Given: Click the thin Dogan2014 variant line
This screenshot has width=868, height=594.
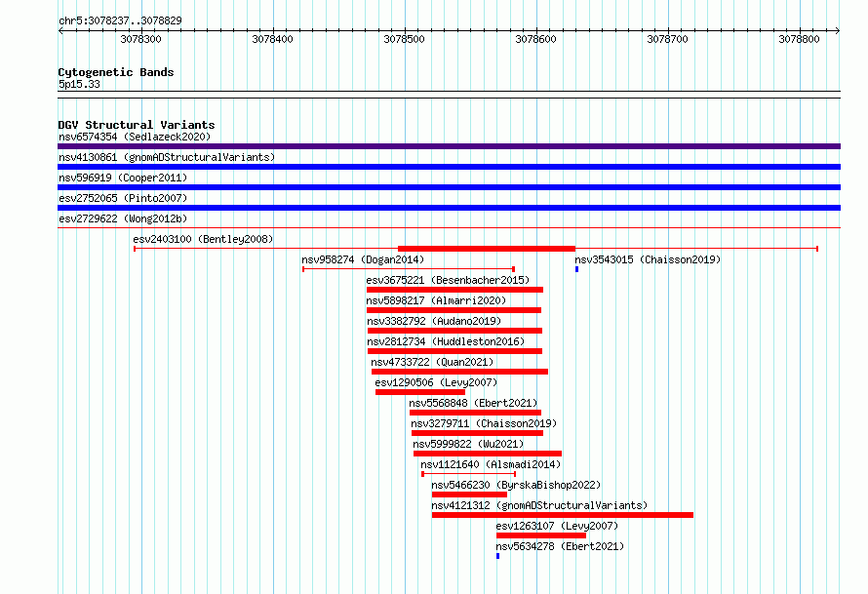Looking at the screenshot, I should [409, 269].
